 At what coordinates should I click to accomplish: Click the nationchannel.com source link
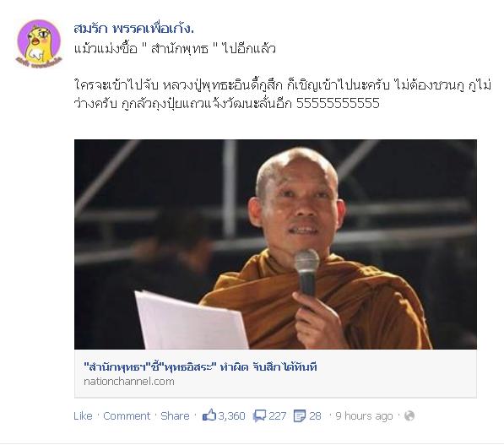(129, 382)
